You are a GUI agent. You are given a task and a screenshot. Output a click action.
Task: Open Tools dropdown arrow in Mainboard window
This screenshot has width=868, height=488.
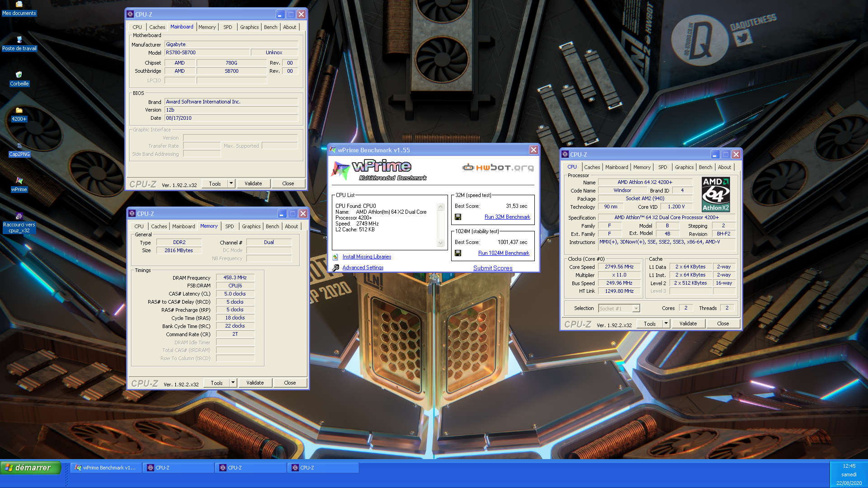pyautogui.click(x=231, y=183)
